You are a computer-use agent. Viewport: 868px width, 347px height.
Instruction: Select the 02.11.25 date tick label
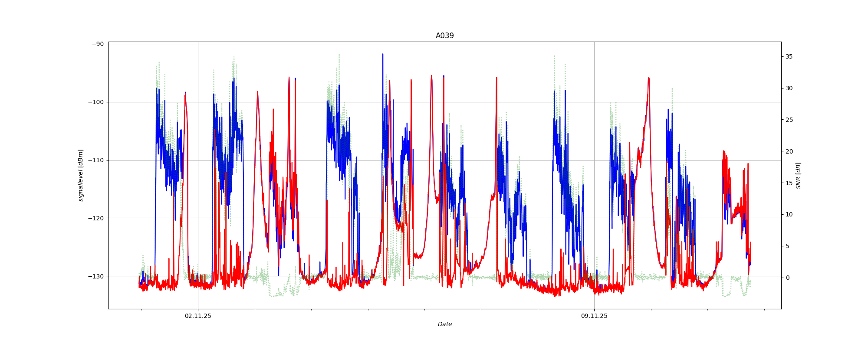[x=198, y=316]
